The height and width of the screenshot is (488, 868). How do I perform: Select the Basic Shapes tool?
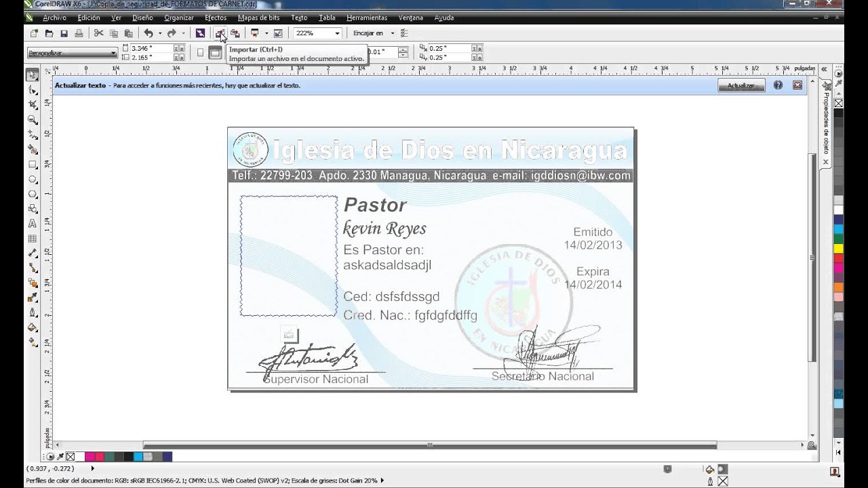coord(32,209)
